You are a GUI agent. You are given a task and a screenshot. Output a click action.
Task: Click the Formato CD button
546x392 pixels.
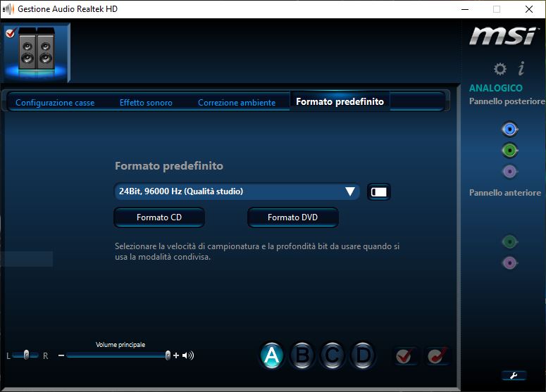(x=159, y=217)
